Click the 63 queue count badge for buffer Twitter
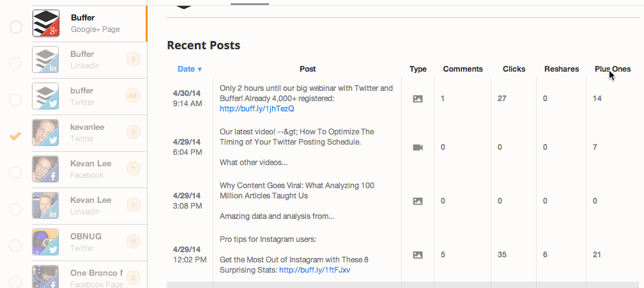Image resolution: width=644 pixels, height=288 pixels. (x=133, y=96)
